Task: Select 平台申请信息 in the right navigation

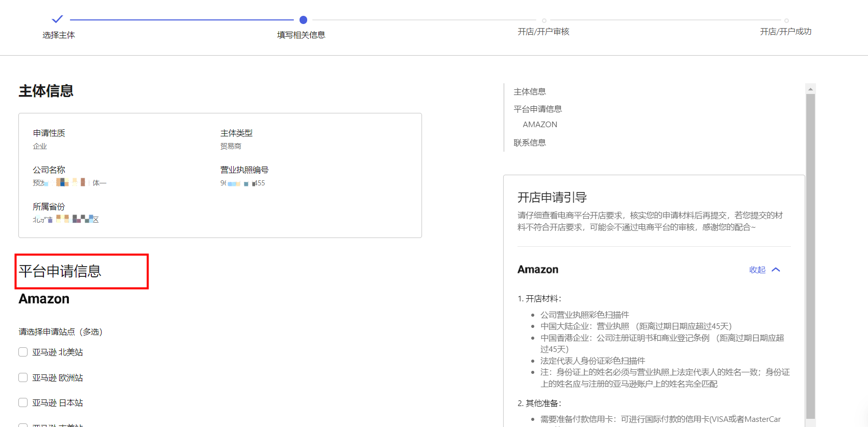Action: [537, 109]
